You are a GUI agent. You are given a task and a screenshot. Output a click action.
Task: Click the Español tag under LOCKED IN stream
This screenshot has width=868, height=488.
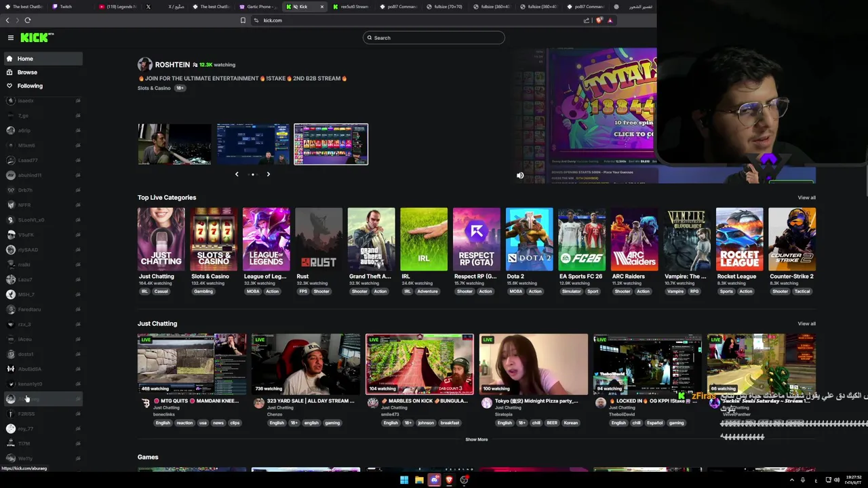654,423
